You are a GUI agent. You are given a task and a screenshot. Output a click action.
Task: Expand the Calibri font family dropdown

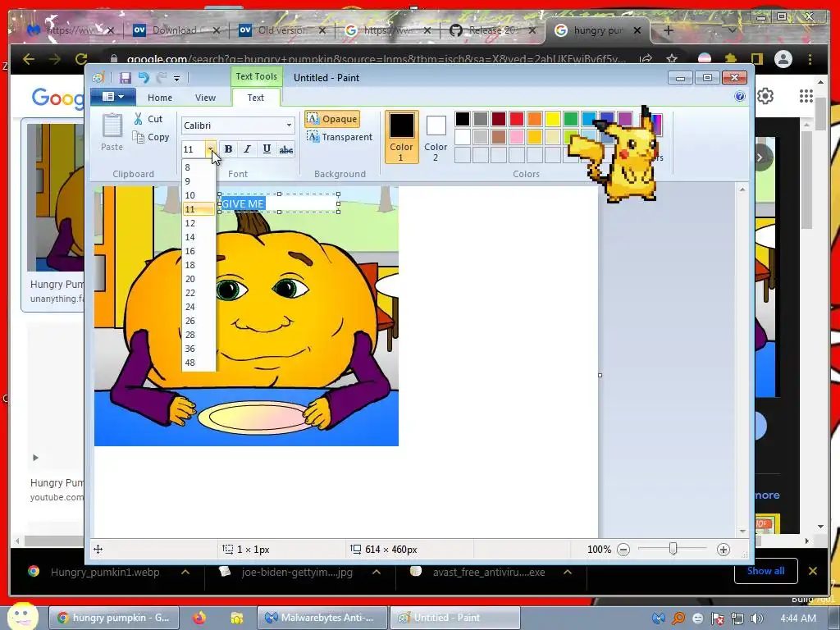(x=289, y=126)
